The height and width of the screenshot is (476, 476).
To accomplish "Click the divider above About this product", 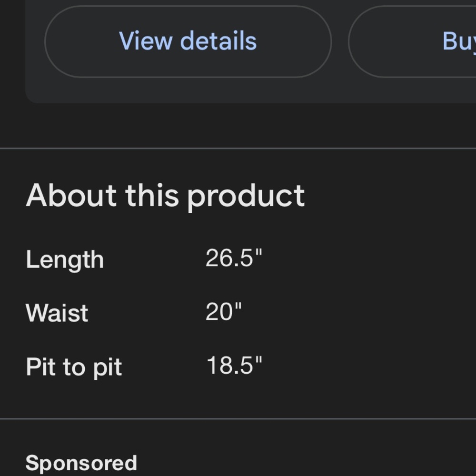I will 238,149.
